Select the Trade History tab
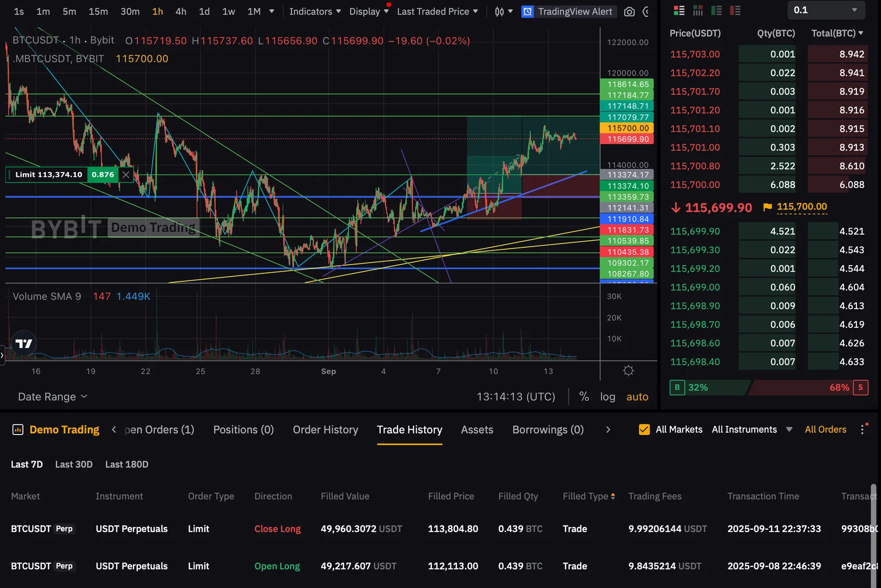 point(409,430)
